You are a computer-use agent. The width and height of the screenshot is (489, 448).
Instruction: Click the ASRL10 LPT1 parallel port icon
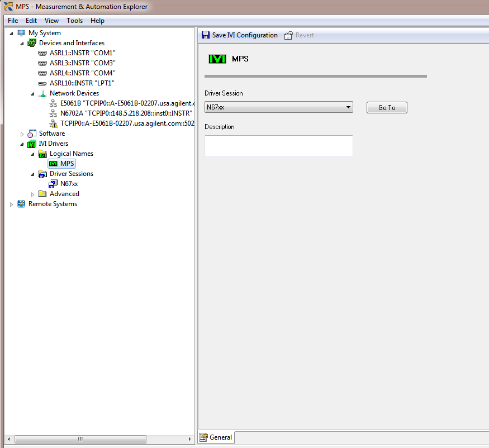42,84
